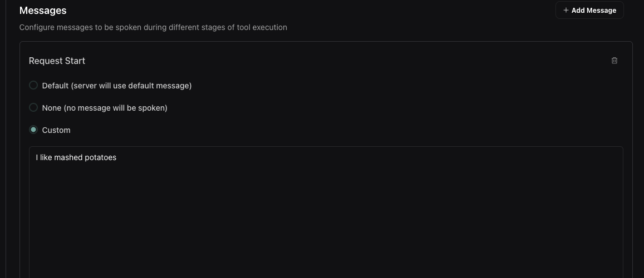Place cursor after the word 'potatoes'
644x278 pixels.
(117, 158)
